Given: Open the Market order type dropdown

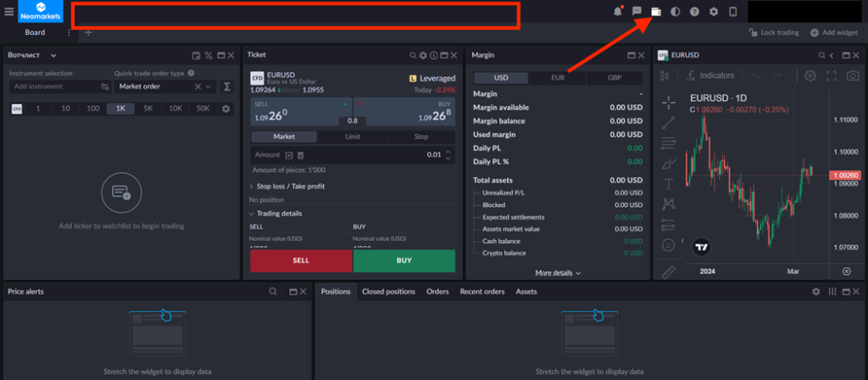Looking at the screenshot, I should coord(164,87).
